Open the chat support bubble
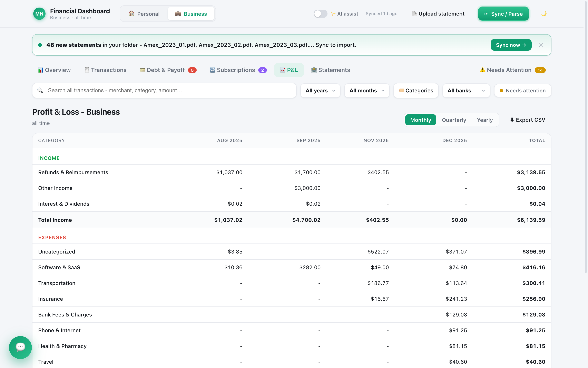588x368 pixels. click(x=20, y=347)
